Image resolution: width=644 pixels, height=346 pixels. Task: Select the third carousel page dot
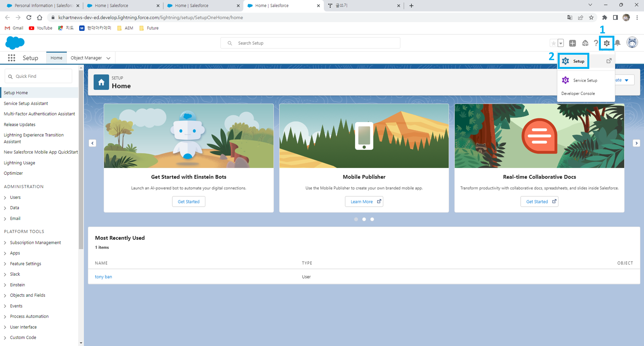(372, 219)
